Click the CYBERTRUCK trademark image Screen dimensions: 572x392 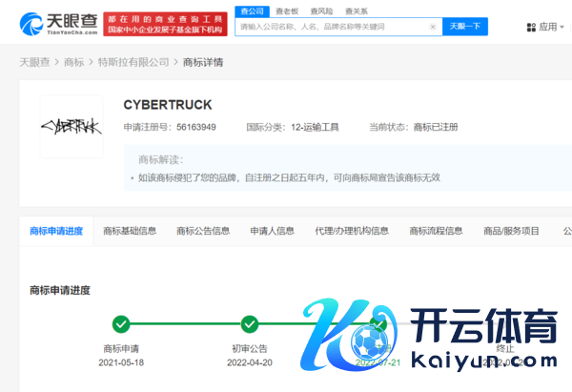[x=71, y=126]
